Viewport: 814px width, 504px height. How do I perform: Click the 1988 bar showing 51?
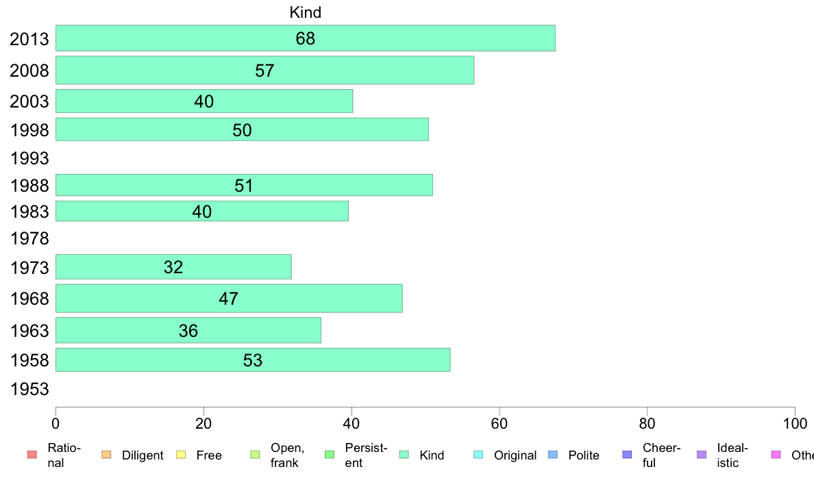244,185
